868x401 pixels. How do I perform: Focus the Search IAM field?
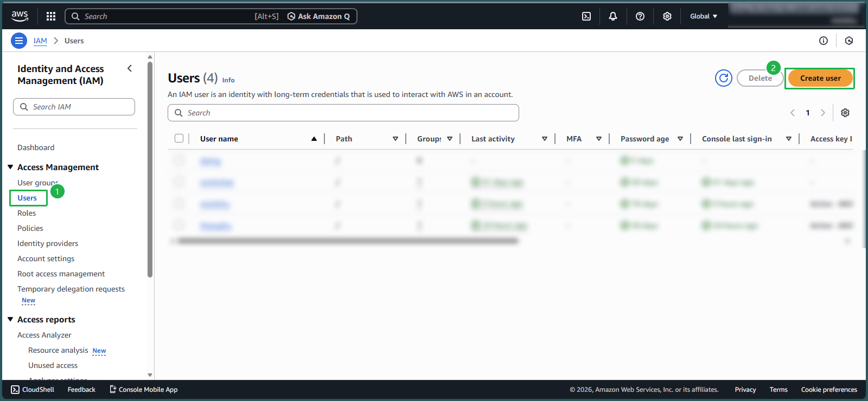(x=74, y=107)
